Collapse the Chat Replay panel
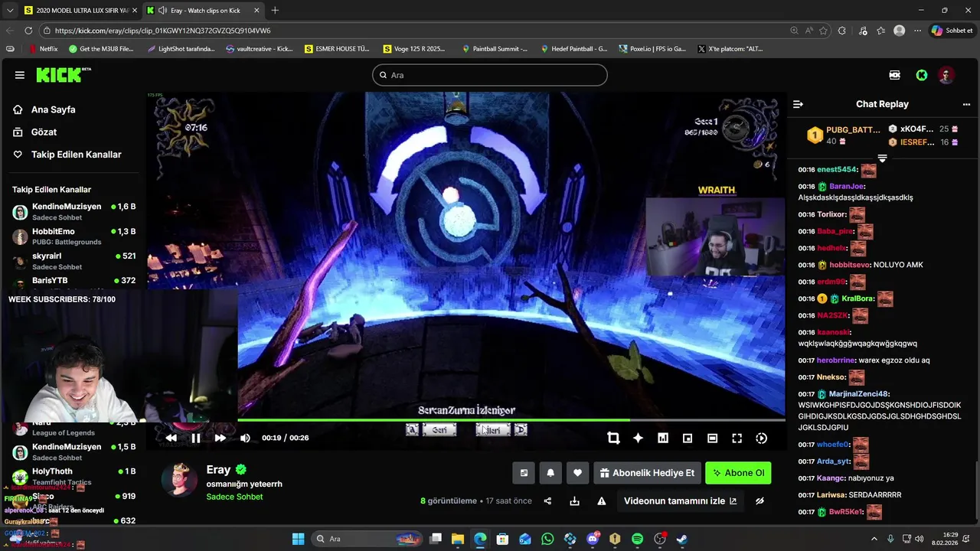980x551 pixels. pyautogui.click(x=798, y=104)
